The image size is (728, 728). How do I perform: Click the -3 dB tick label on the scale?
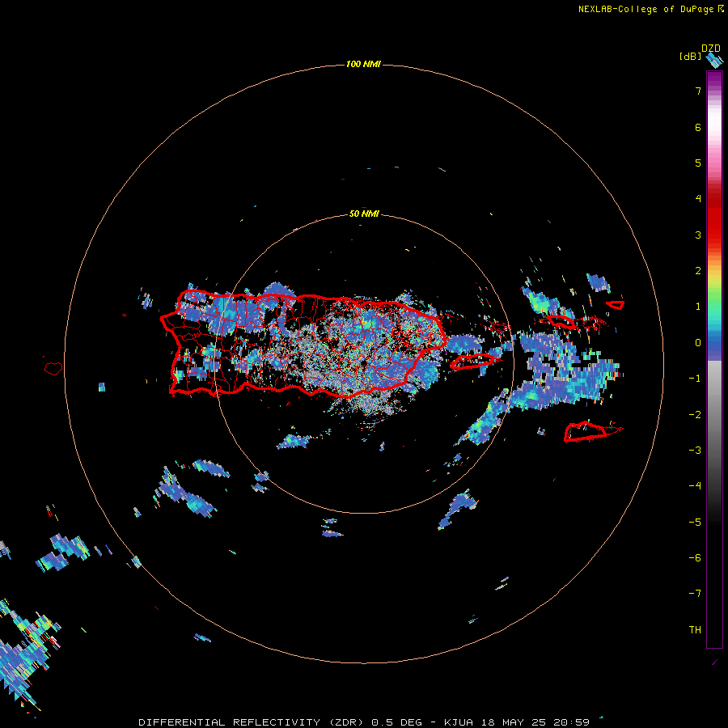(695, 451)
